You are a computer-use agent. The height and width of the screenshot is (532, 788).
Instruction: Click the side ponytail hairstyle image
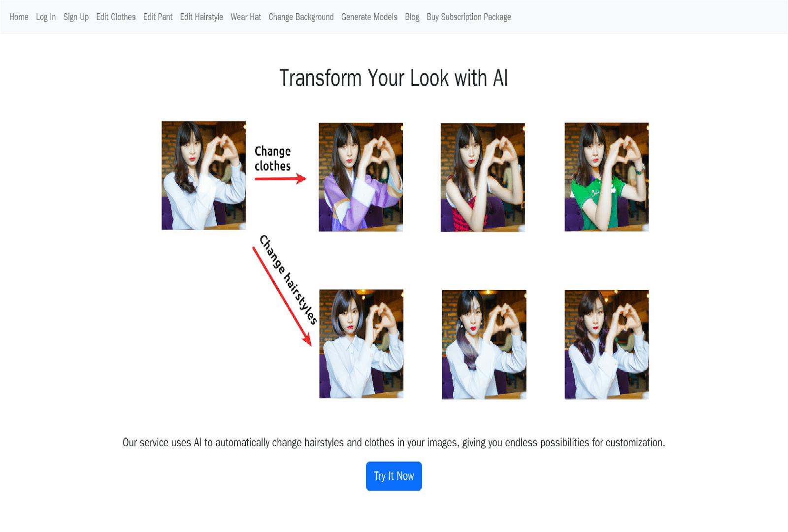[484, 344]
